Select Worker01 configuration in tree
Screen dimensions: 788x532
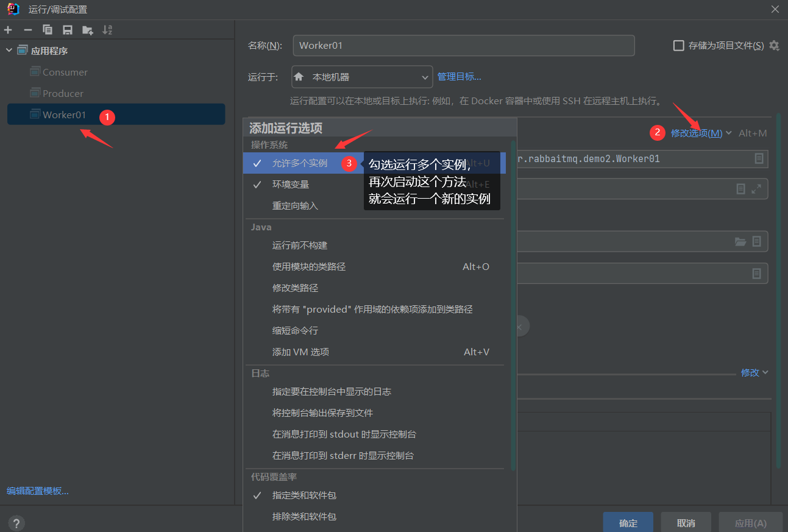[x=116, y=115]
